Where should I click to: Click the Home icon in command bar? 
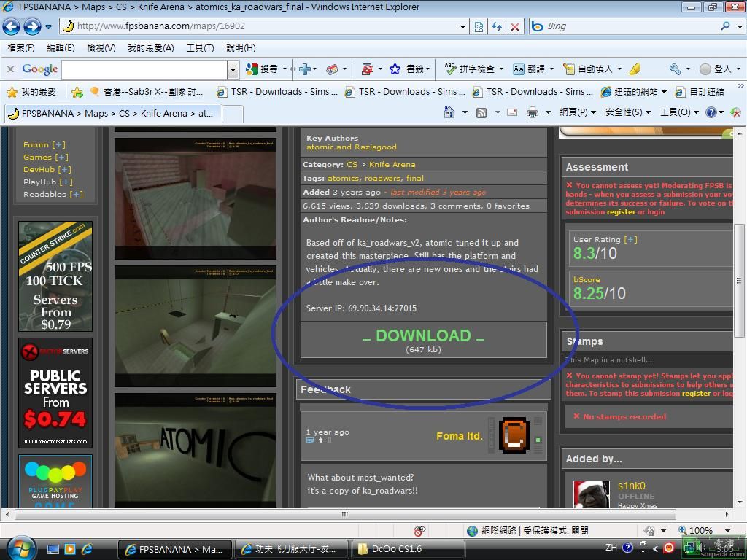pyautogui.click(x=449, y=112)
